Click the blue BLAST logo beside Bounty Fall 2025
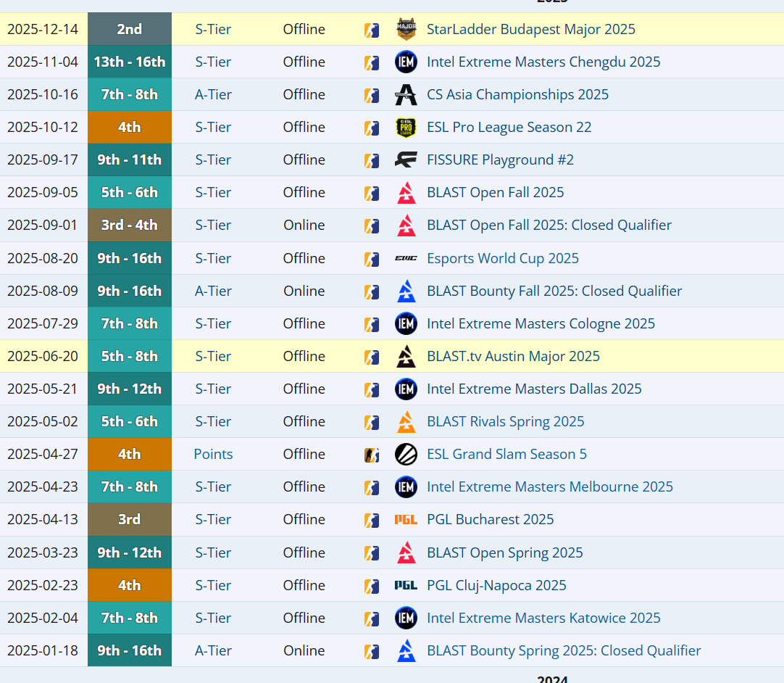The height and width of the screenshot is (683, 784). click(406, 291)
